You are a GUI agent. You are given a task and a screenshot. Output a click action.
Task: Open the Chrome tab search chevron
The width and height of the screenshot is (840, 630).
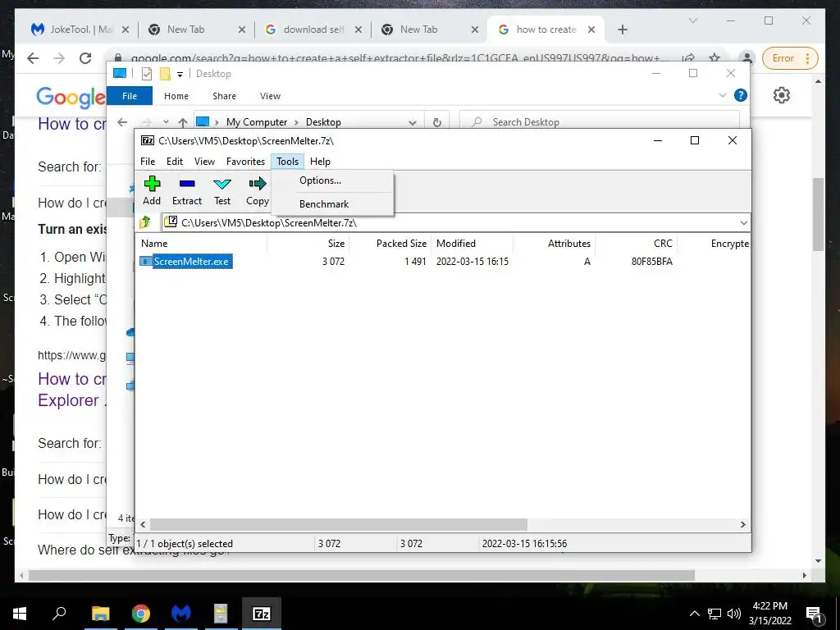pyautogui.click(x=692, y=21)
